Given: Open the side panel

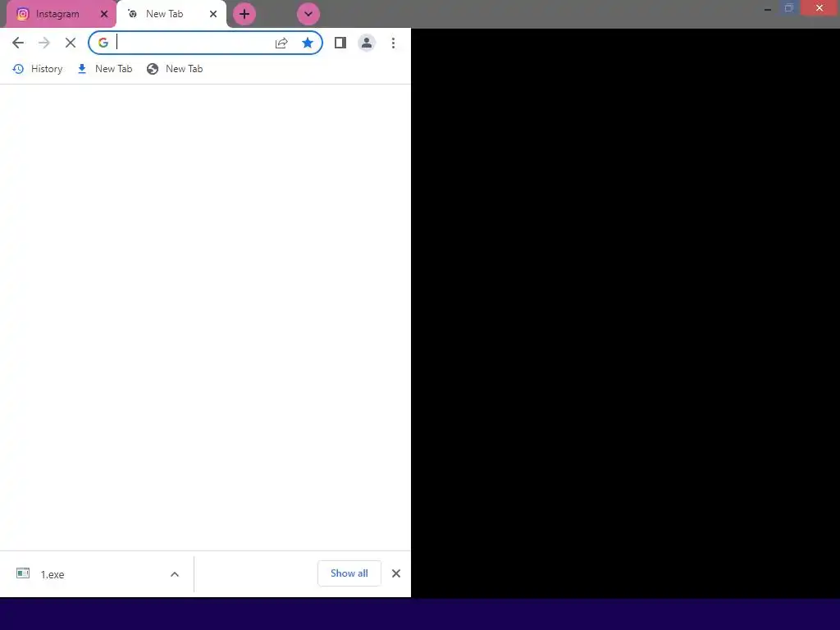Looking at the screenshot, I should coord(340,43).
